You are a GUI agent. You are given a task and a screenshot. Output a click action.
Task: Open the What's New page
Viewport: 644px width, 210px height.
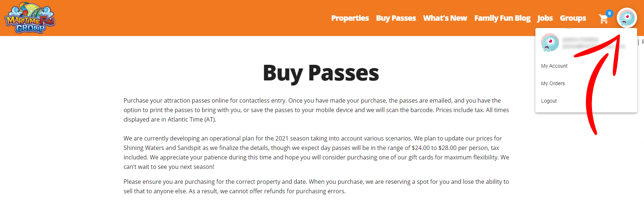(445, 18)
